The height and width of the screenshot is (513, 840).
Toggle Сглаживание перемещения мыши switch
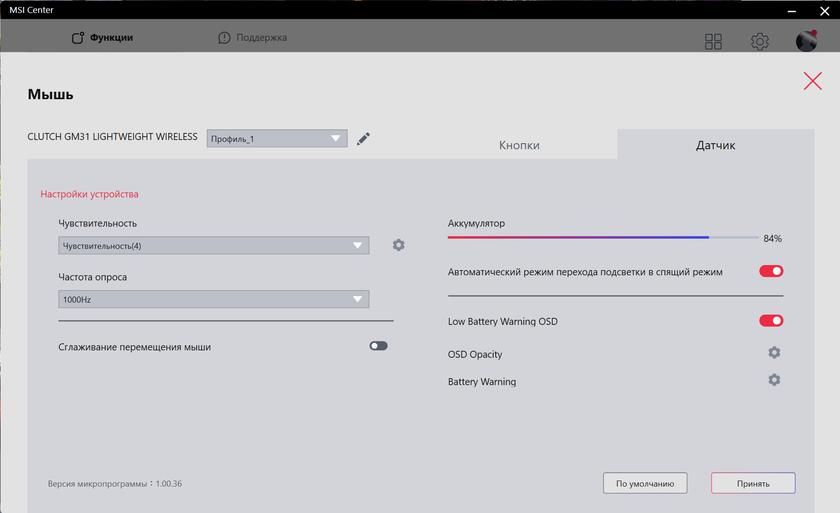point(378,346)
